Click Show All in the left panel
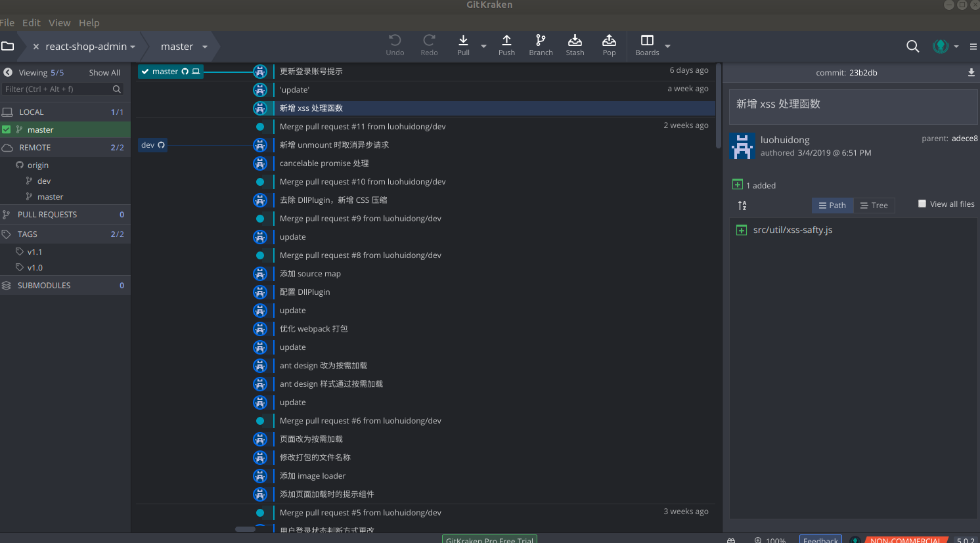Viewport: 980px width, 543px height. pos(104,73)
